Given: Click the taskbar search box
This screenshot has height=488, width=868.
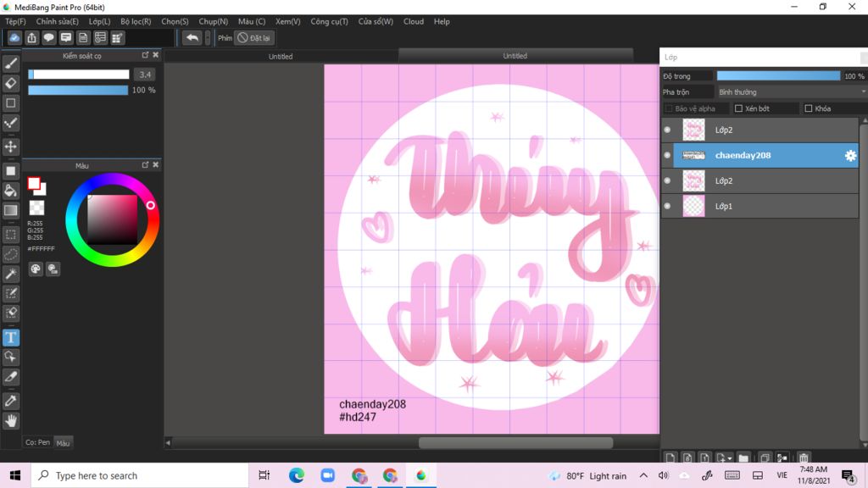Looking at the screenshot, I should (140, 475).
